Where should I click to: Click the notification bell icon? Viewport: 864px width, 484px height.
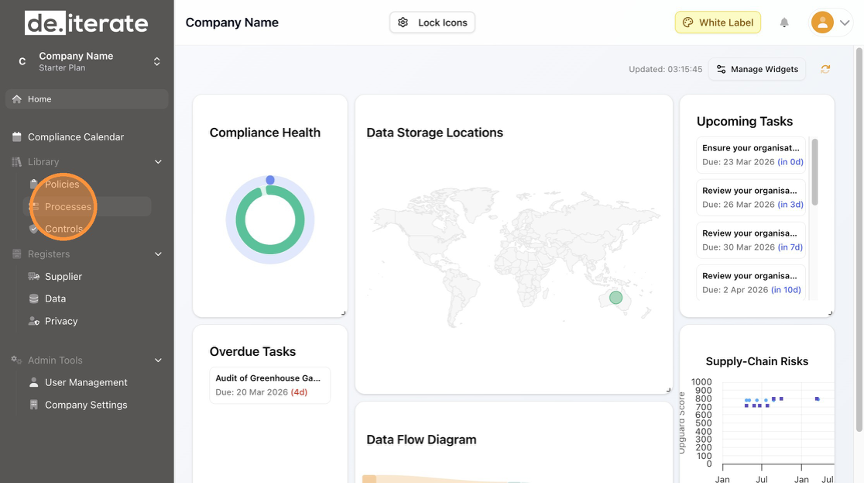[784, 23]
